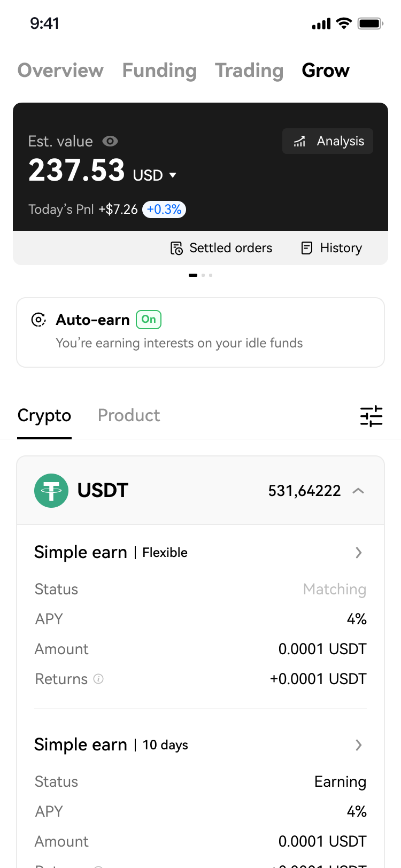Open History document icon

tap(307, 248)
